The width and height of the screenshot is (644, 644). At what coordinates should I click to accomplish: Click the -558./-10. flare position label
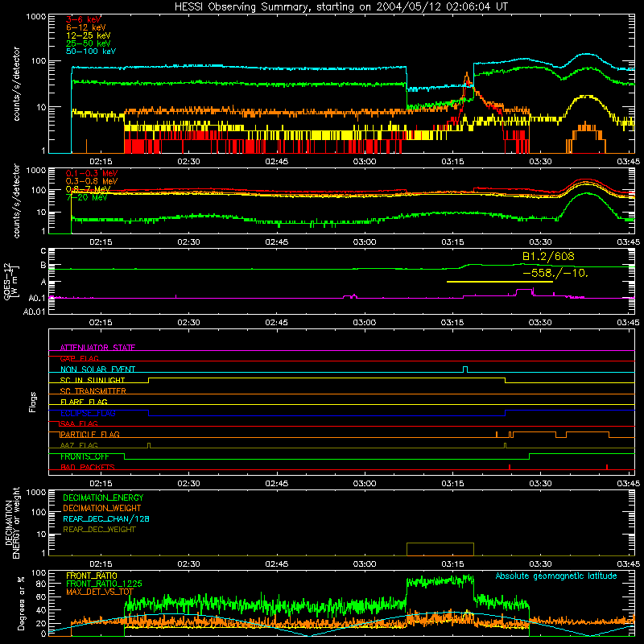(555, 273)
